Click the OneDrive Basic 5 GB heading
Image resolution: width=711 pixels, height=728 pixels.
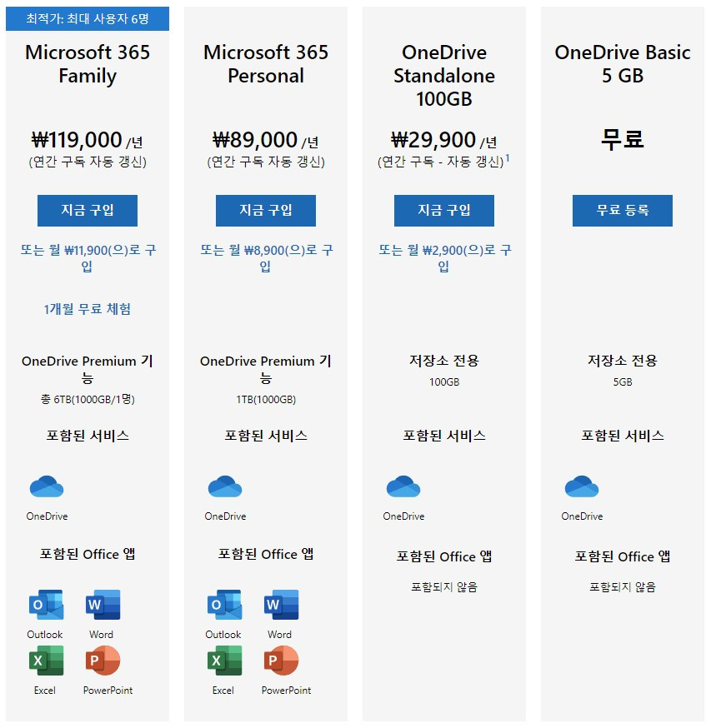click(x=623, y=64)
